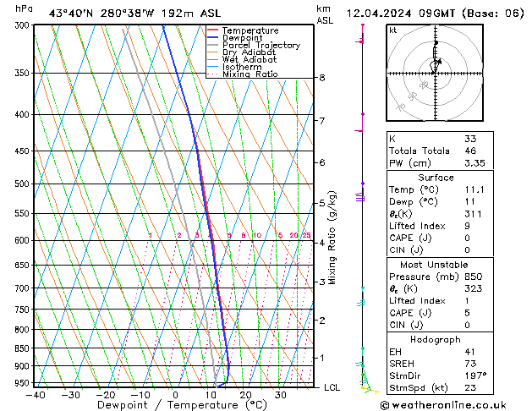Click the PW (cm) value 3.35
The image size is (532, 411).
(474, 163)
